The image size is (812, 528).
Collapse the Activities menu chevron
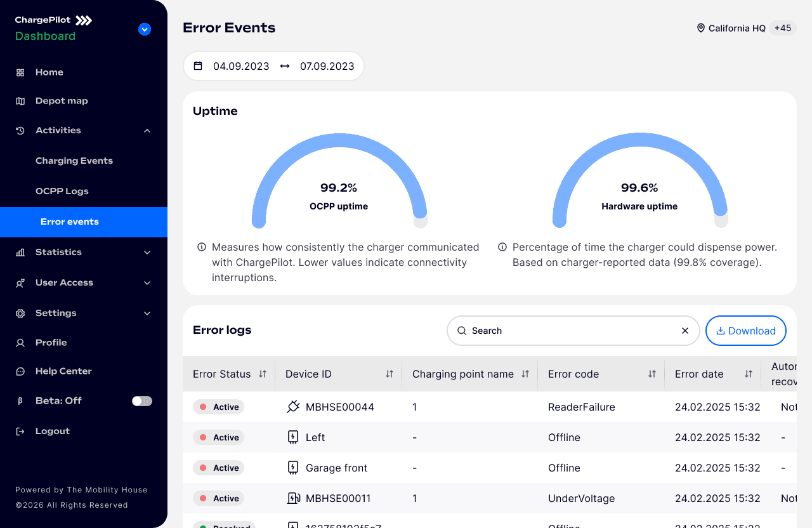pyautogui.click(x=147, y=131)
